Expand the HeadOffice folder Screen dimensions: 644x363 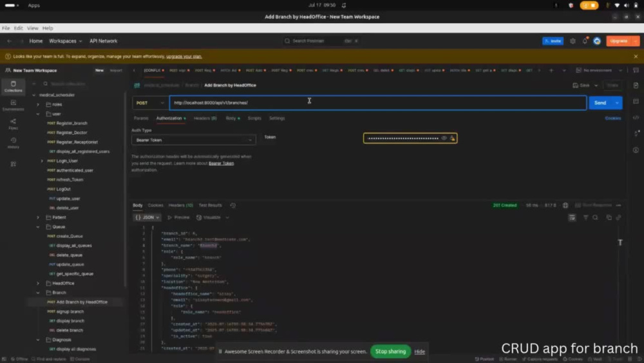tap(38, 283)
